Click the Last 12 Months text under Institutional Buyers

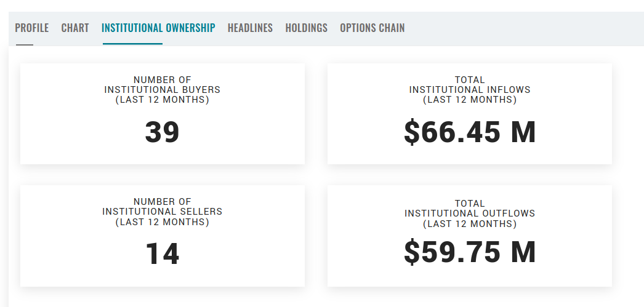pos(163,100)
